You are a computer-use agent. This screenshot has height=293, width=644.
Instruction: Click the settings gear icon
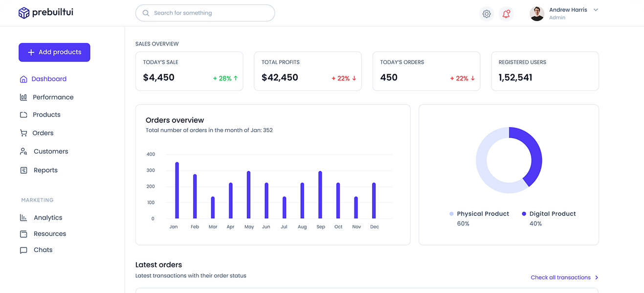click(x=487, y=14)
